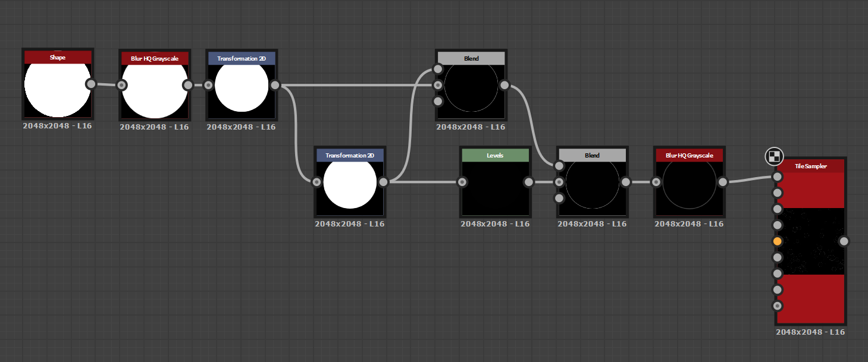Click lower Blend node topmost input connector
Viewport: 868px width, 362px height.
(559, 166)
